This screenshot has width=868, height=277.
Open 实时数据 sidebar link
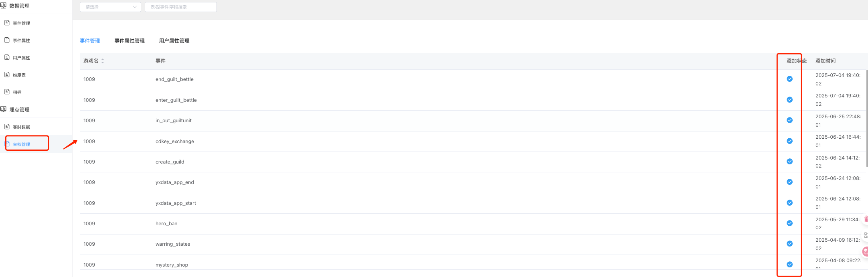[22, 127]
